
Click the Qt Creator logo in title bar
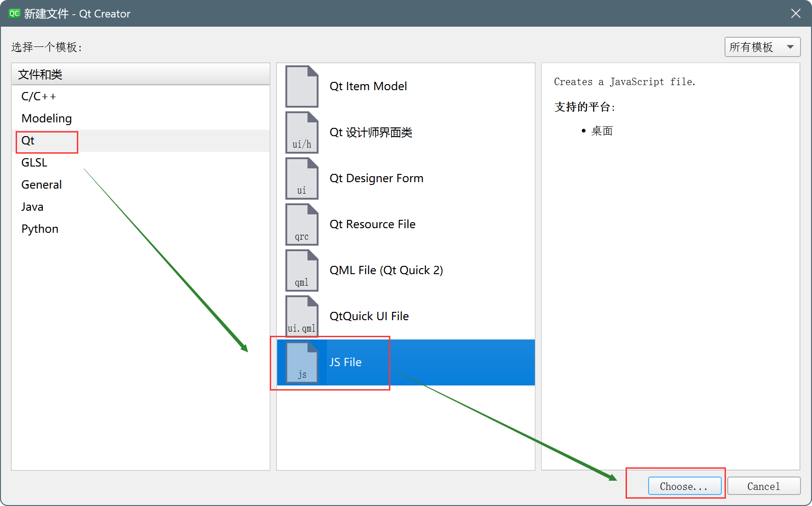click(14, 13)
